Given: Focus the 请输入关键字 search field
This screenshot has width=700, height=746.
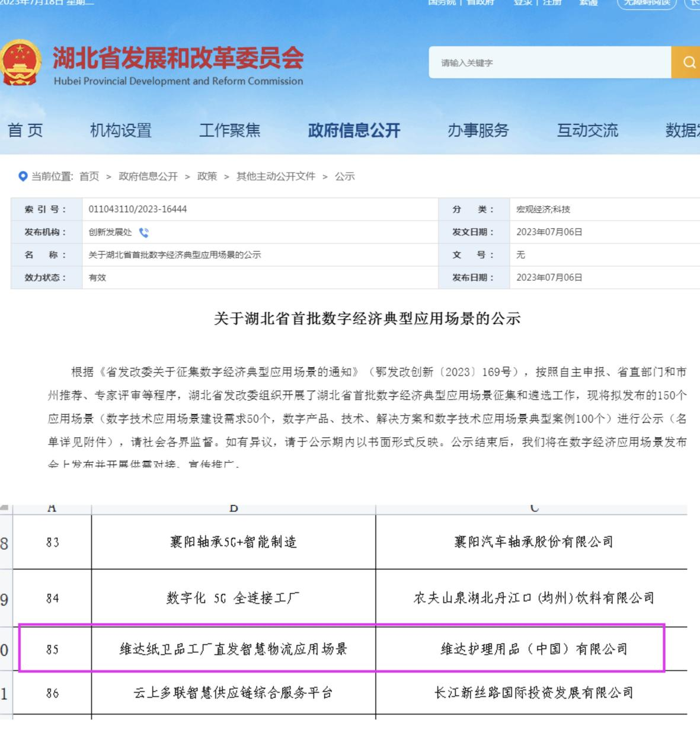Looking at the screenshot, I should tap(549, 62).
